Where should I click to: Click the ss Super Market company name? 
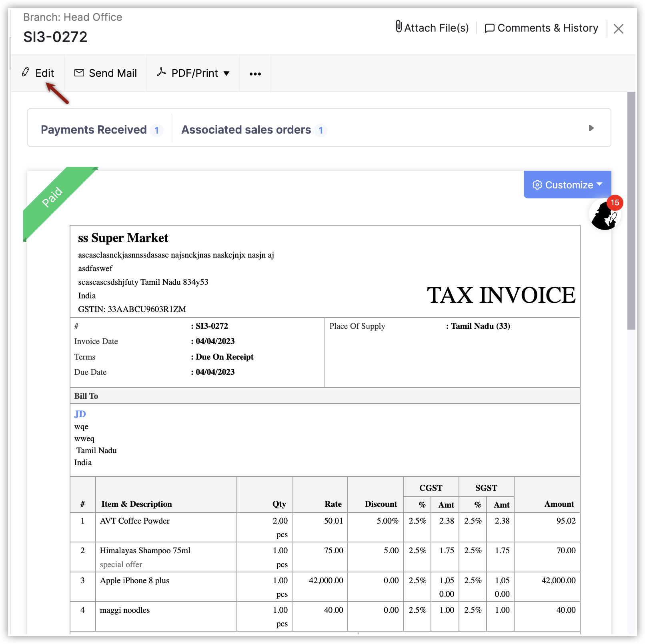pos(123,238)
